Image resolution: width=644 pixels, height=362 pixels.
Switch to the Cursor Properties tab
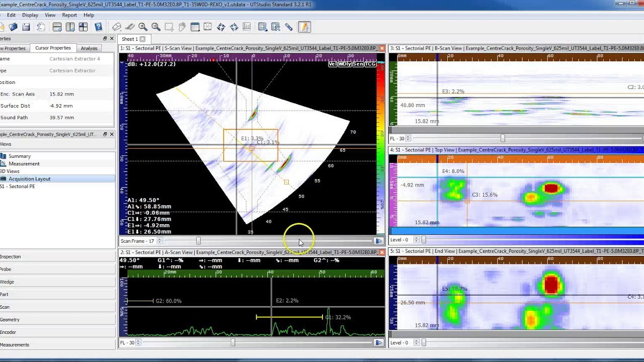53,48
